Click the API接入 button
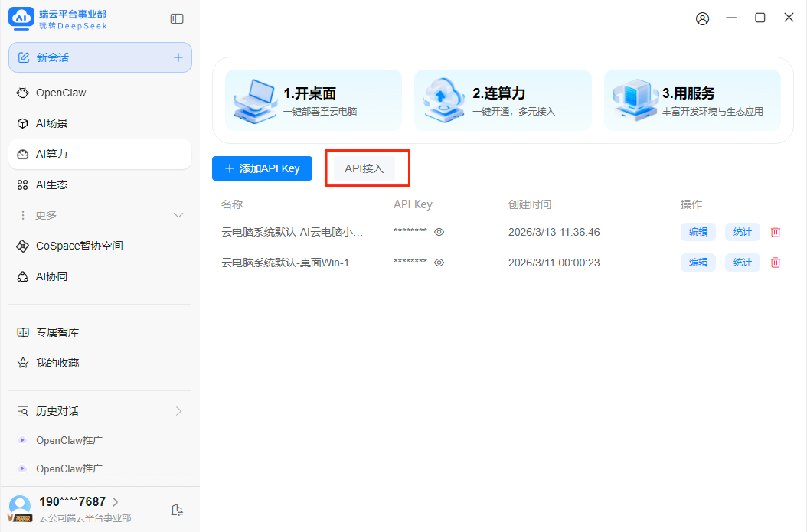The height and width of the screenshot is (532, 807). pos(364,168)
